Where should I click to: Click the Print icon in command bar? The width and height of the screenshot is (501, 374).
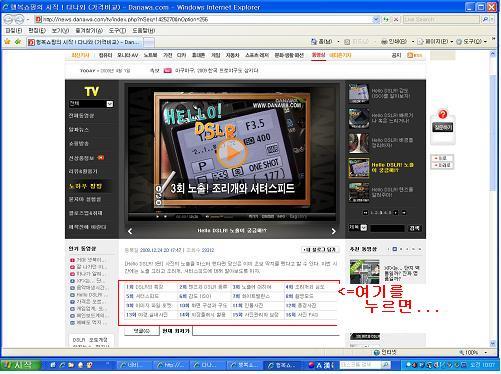[384, 42]
